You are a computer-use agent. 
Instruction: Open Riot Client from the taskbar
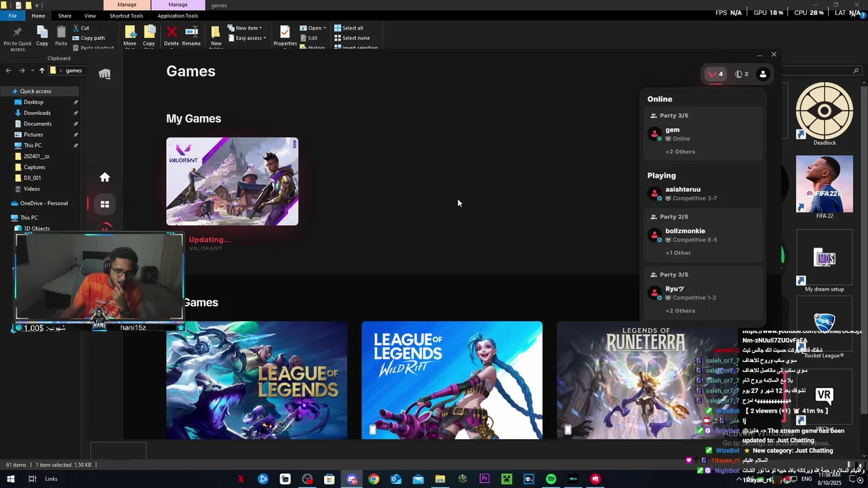[x=595, y=479]
